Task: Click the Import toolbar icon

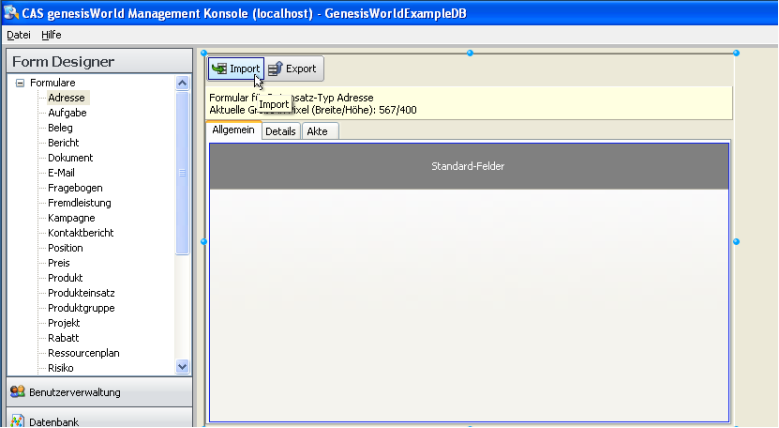Action: point(219,69)
